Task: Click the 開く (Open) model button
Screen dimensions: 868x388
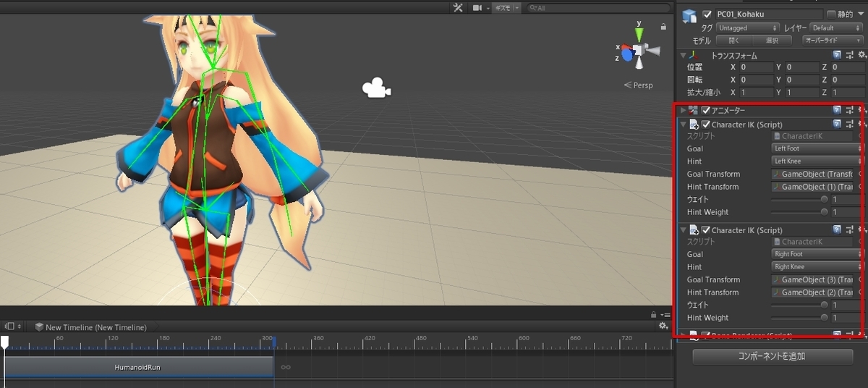Action: (x=733, y=41)
